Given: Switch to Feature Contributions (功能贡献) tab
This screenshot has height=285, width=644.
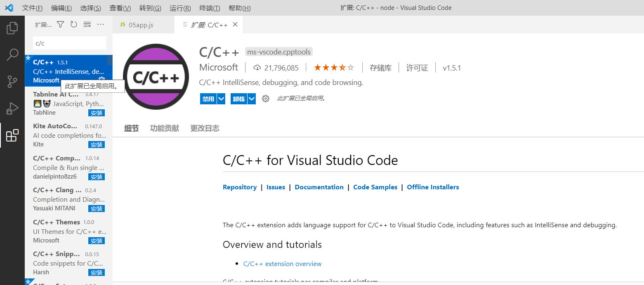Looking at the screenshot, I should pyautogui.click(x=164, y=128).
